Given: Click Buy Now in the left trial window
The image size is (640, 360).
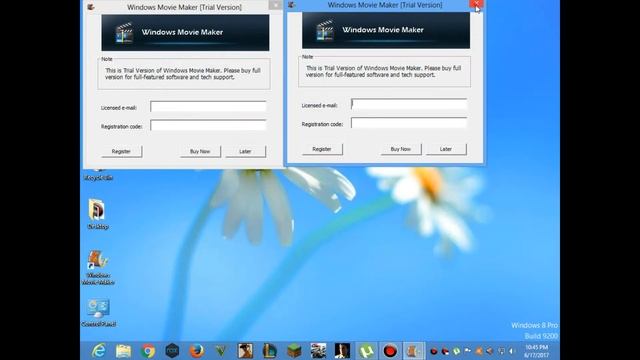Looking at the screenshot, I should click(x=200, y=151).
